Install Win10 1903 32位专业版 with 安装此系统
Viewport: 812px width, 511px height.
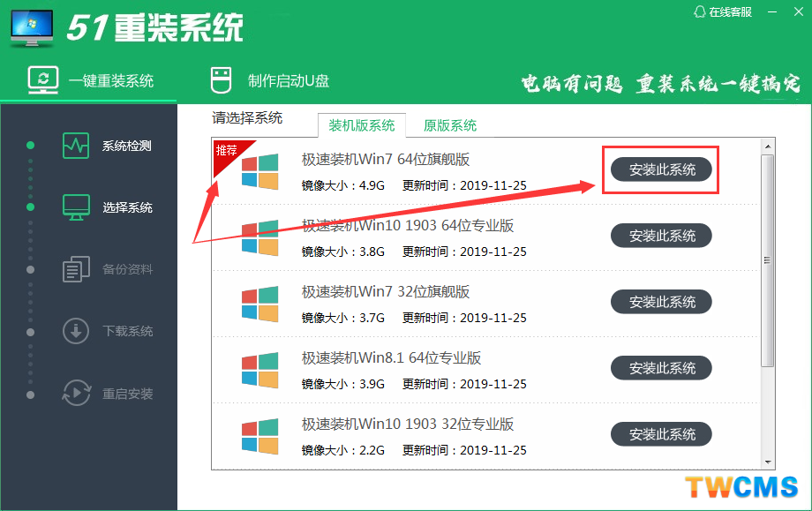[x=661, y=434]
